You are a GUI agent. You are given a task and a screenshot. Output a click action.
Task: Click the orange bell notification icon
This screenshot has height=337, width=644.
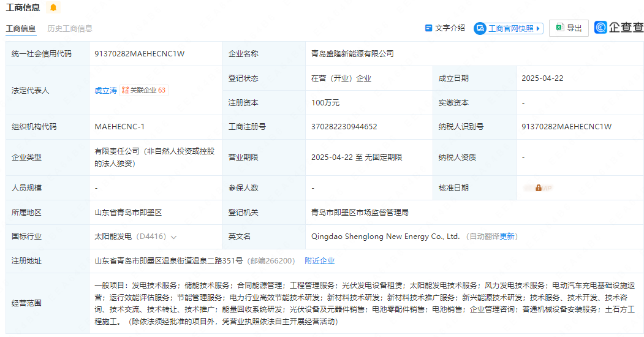53,7
